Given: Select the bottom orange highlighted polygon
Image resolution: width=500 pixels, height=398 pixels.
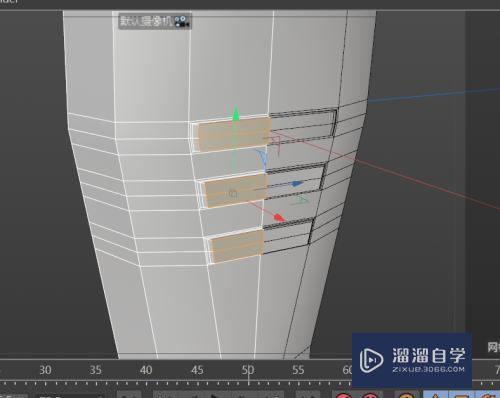Looking at the screenshot, I should (x=237, y=246).
